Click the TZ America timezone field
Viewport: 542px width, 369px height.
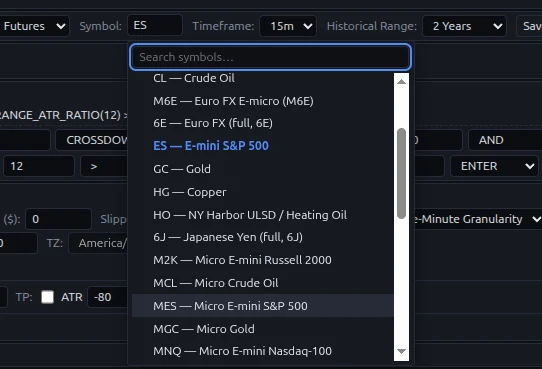coord(98,243)
